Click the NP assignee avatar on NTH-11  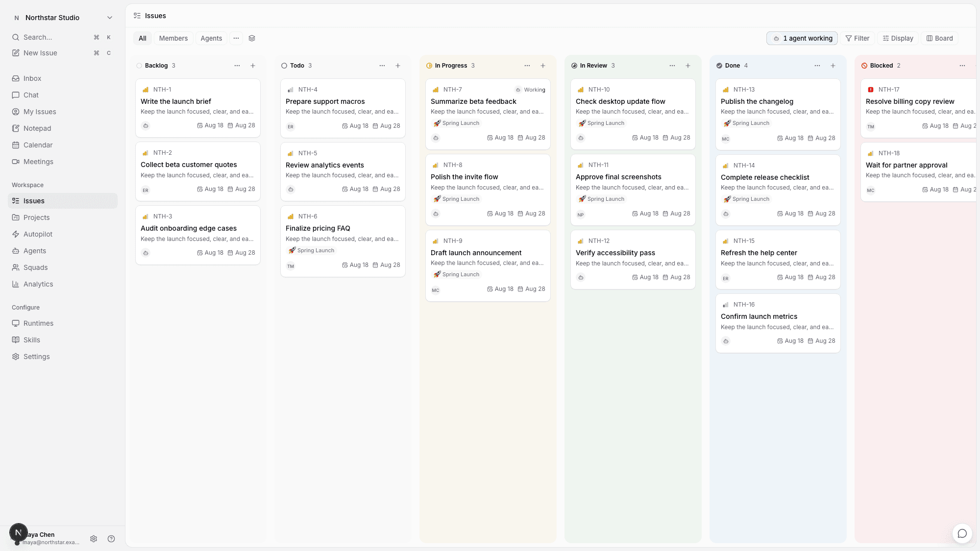(581, 215)
